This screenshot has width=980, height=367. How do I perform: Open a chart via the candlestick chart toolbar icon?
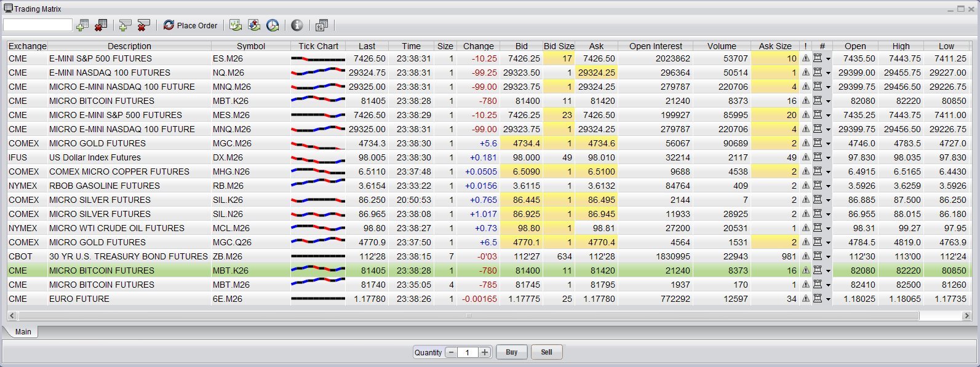click(235, 25)
